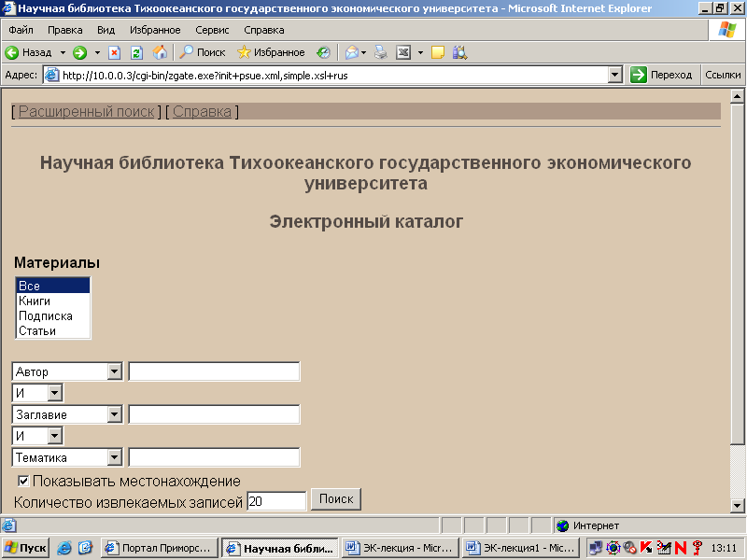The width and height of the screenshot is (747, 560).
Task: Click the Edit page toolbar icon
Action: 403,52
